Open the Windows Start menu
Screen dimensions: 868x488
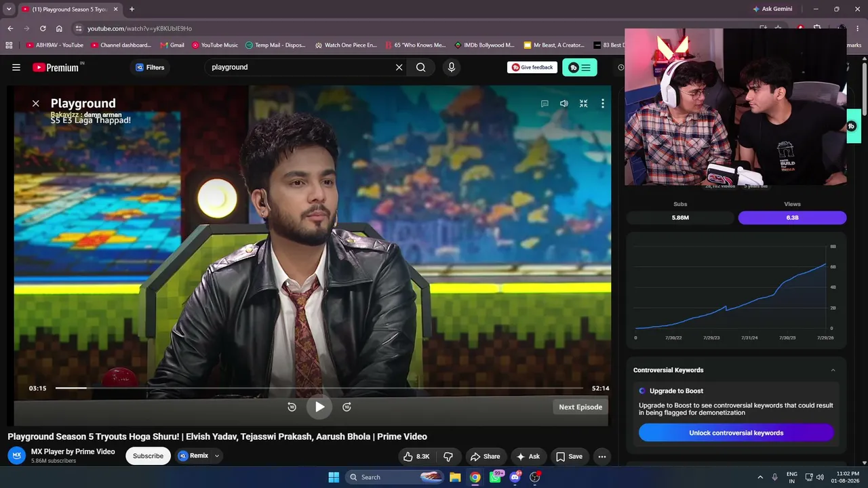tap(334, 477)
